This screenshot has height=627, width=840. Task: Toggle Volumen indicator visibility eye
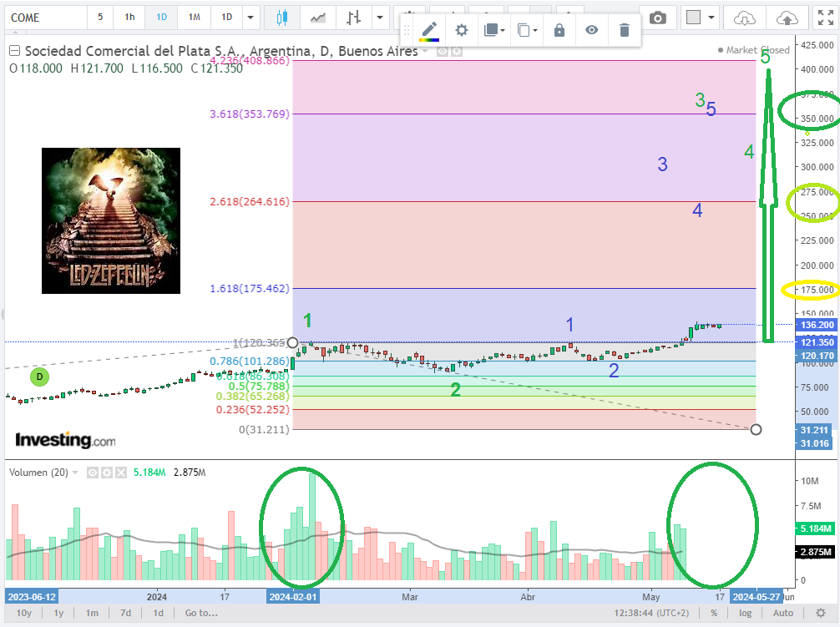click(93, 473)
